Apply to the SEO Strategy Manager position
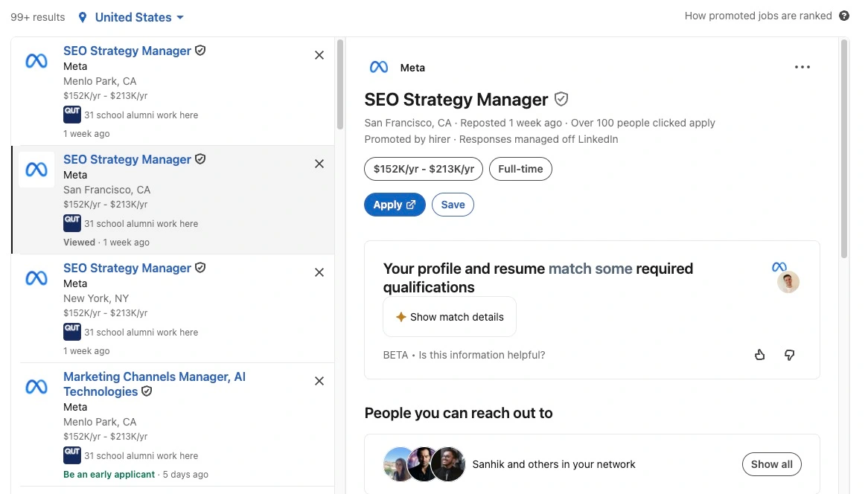Screen dimensions: 868x494 (395, 204)
